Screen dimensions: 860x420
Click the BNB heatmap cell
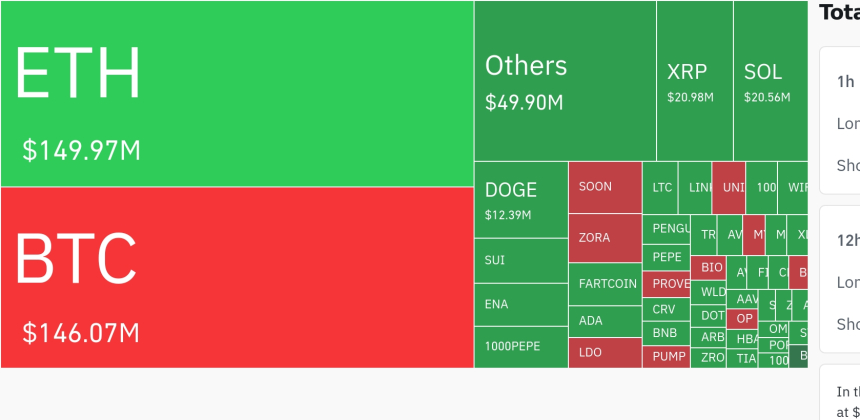tap(665, 332)
